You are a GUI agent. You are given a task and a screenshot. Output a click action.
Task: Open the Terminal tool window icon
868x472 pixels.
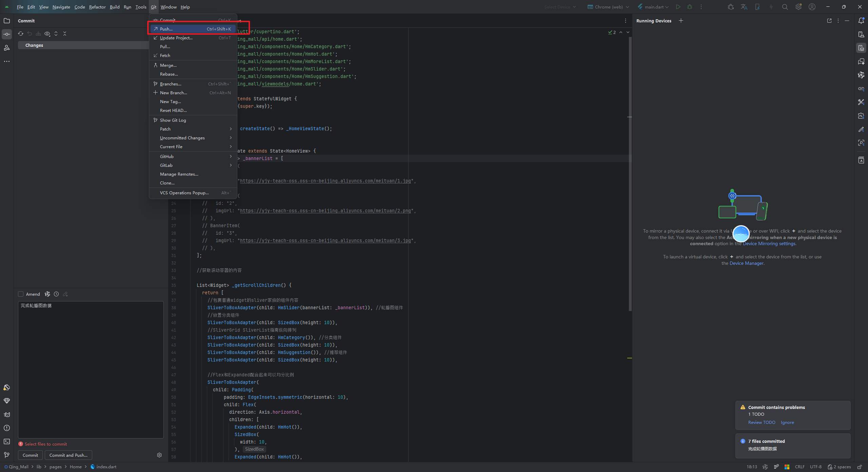[7, 441]
